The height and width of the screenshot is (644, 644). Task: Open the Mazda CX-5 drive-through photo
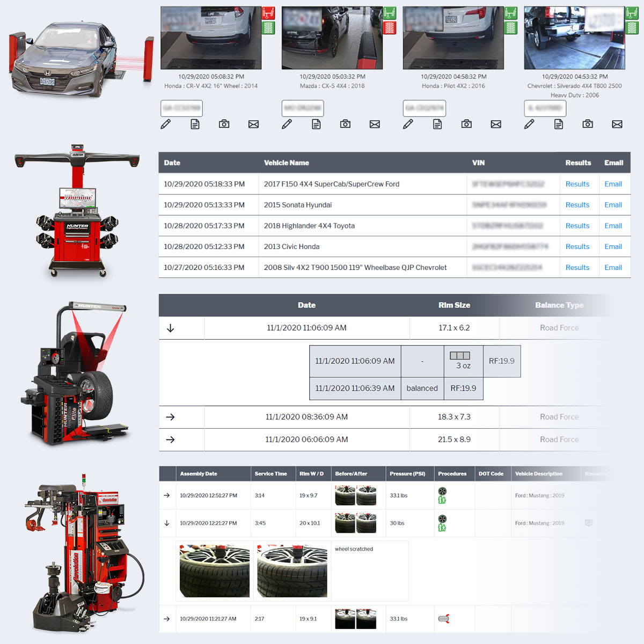coord(332,38)
